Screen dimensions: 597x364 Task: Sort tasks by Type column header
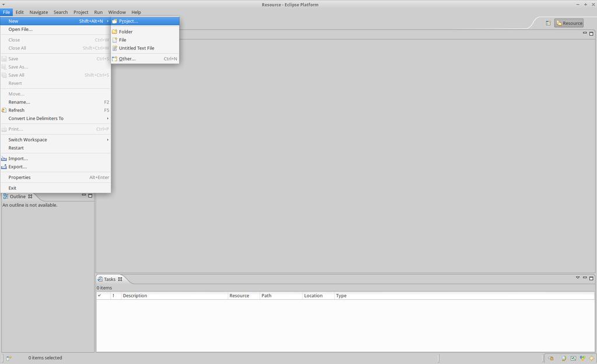(x=464, y=295)
